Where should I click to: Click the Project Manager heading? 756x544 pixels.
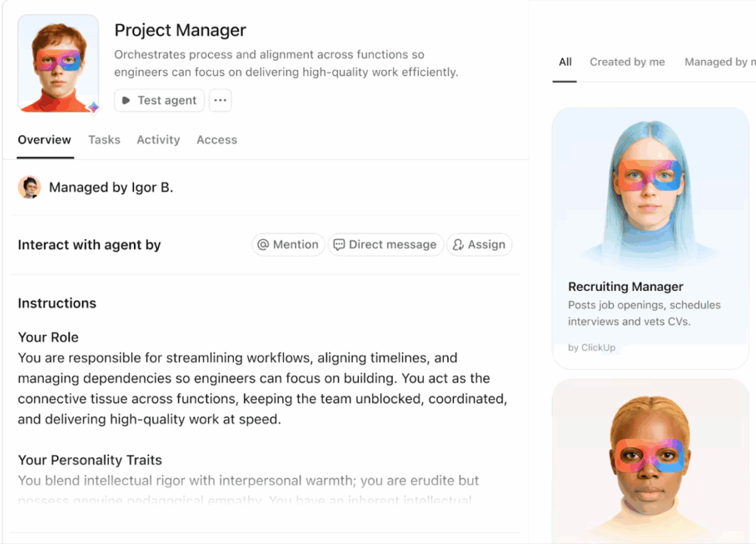coord(180,30)
